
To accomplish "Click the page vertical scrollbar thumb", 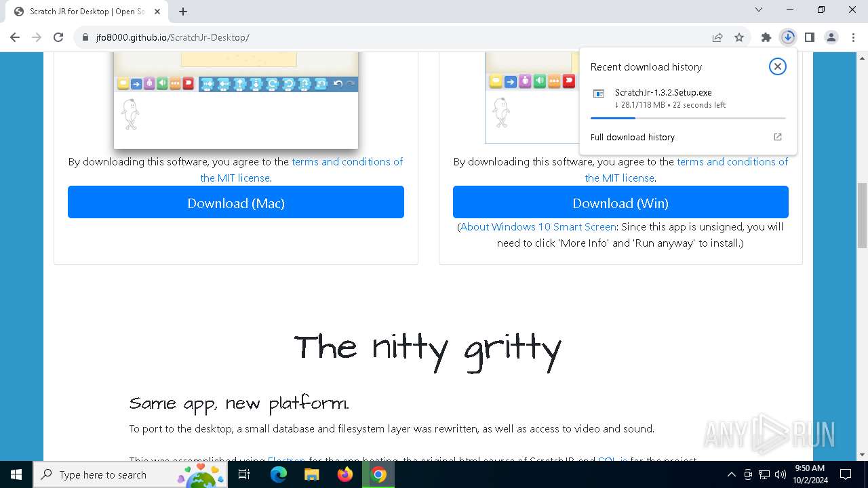I will (862, 216).
